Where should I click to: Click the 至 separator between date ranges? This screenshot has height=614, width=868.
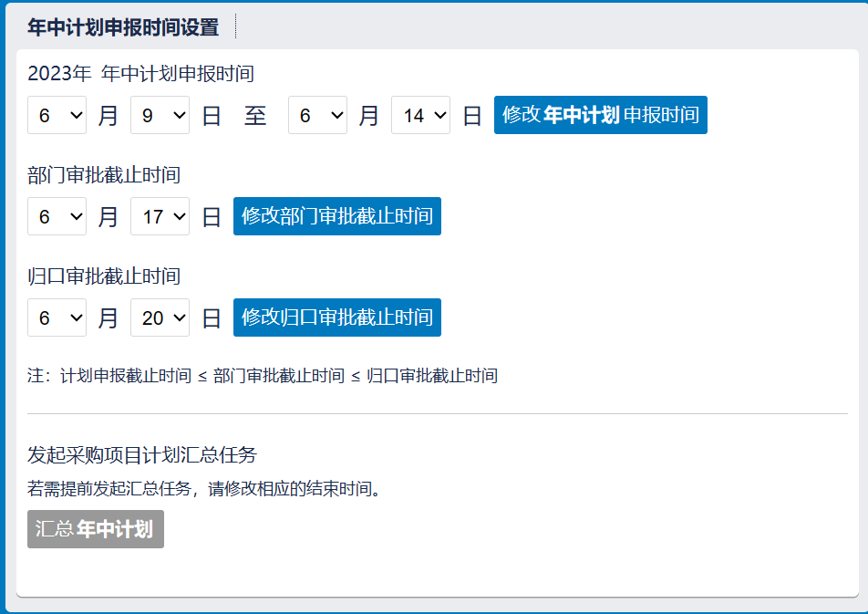(255, 116)
